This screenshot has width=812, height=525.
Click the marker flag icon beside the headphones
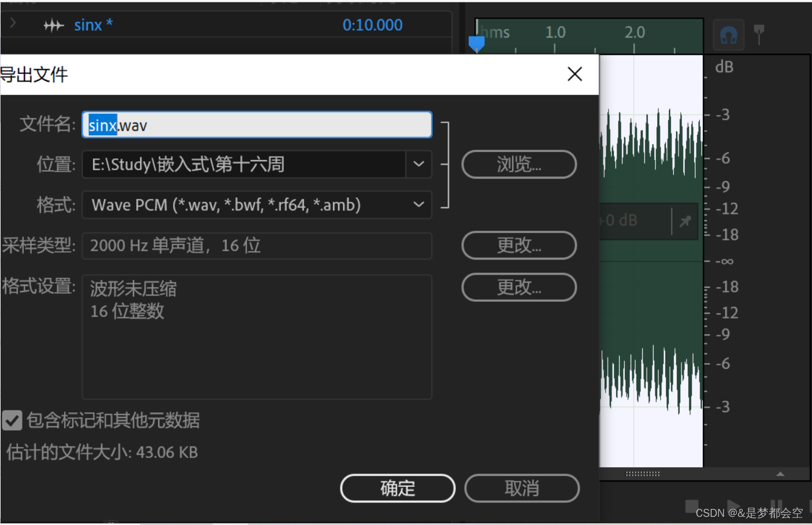pyautogui.click(x=759, y=34)
